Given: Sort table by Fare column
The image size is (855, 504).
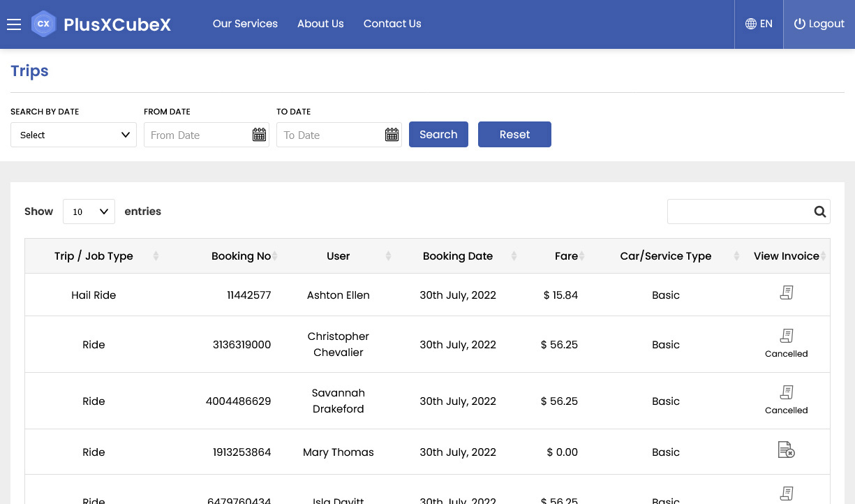Looking at the screenshot, I should click(x=555, y=256).
